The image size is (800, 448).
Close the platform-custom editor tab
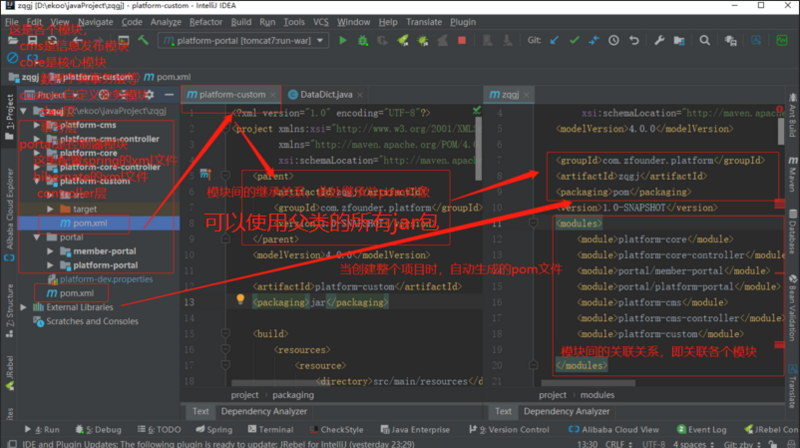[273, 95]
